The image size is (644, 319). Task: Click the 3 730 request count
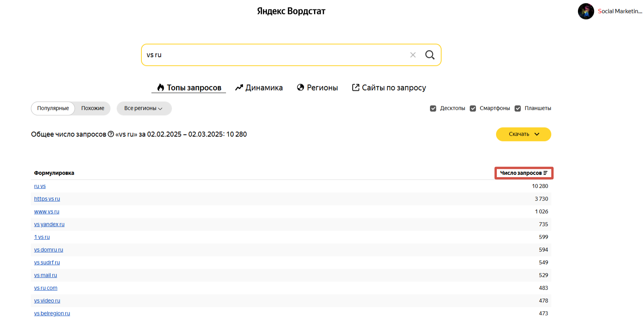coord(542,199)
